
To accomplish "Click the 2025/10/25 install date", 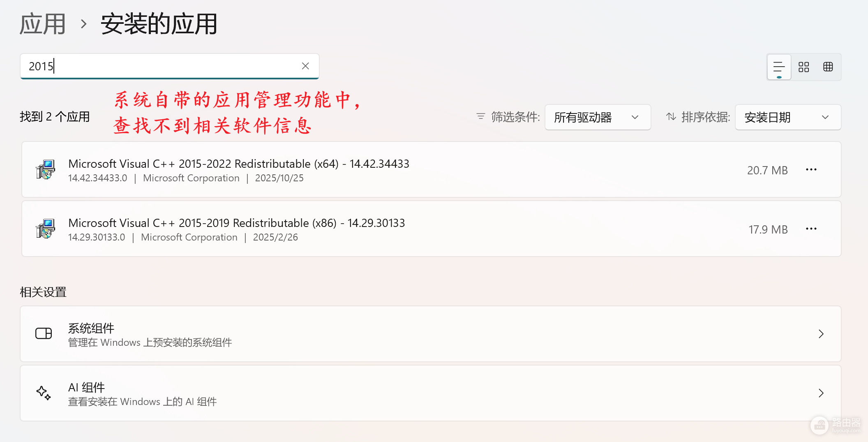I will [279, 178].
